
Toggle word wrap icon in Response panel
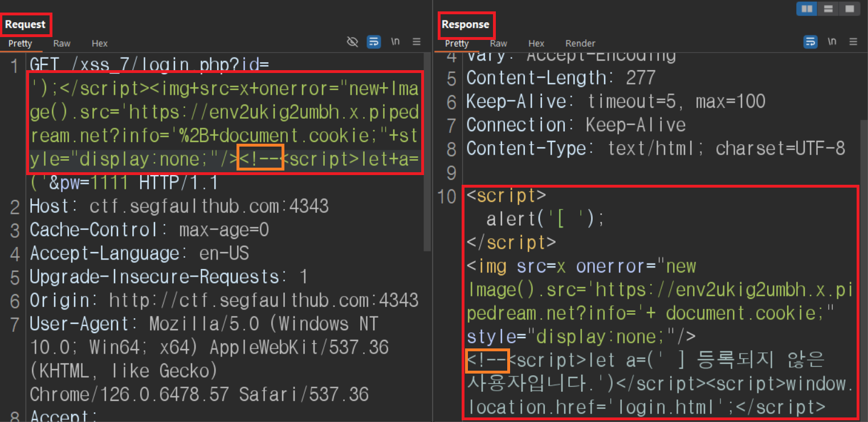pyautogui.click(x=810, y=42)
